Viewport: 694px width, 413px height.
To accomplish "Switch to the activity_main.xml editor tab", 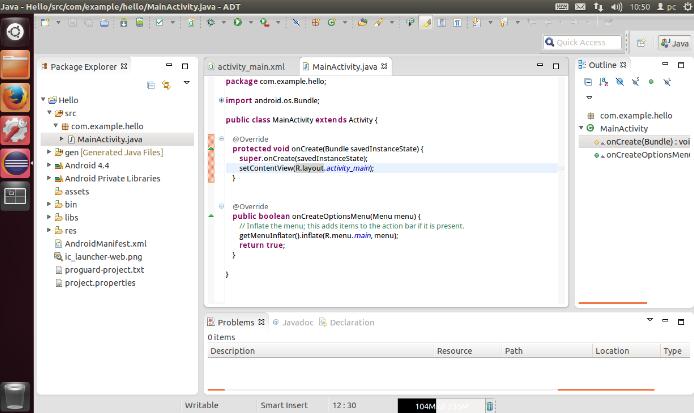I will [x=250, y=66].
